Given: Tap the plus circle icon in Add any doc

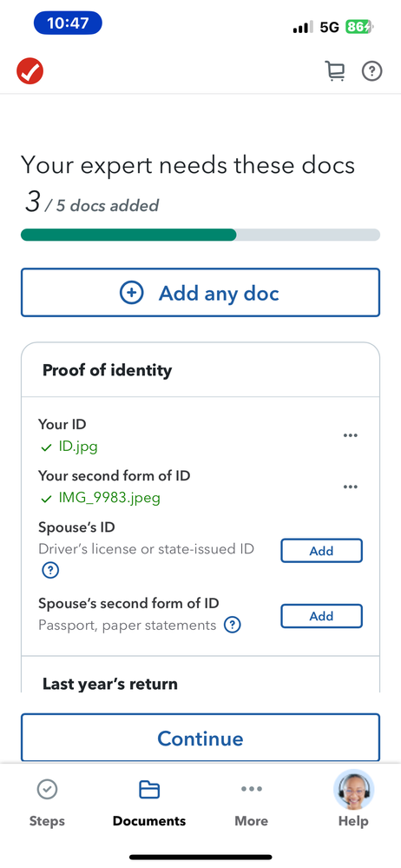Looking at the screenshot, I should pos(132,292).
